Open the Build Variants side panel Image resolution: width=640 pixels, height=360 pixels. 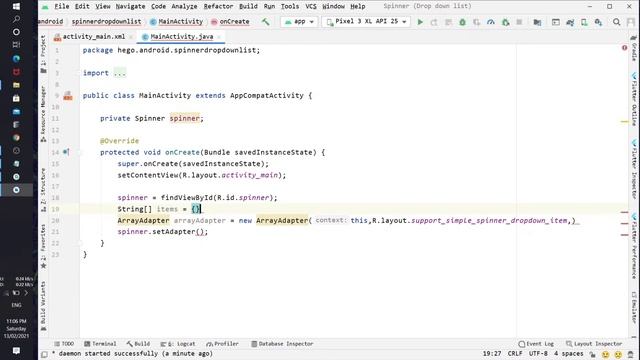click(43, 305)
